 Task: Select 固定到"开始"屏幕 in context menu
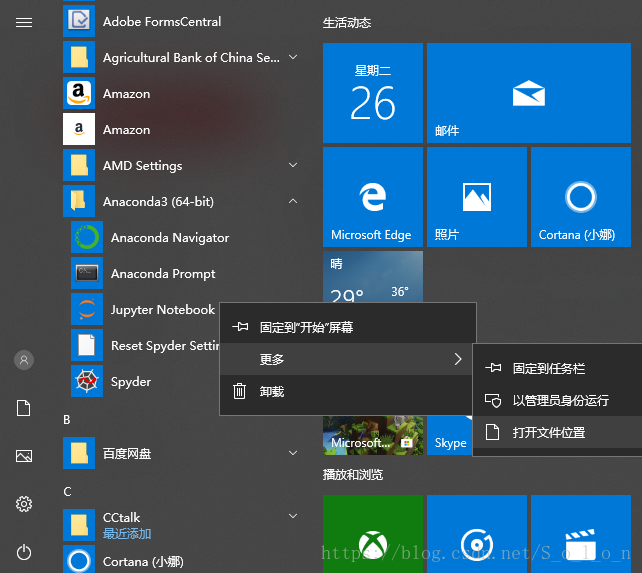click(x=348, y=327)
